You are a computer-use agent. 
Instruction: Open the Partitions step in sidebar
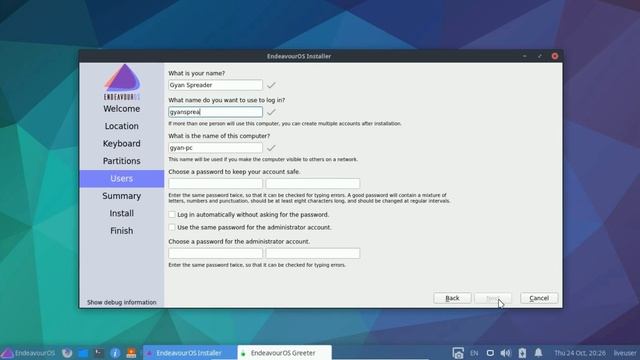point(122,161)
